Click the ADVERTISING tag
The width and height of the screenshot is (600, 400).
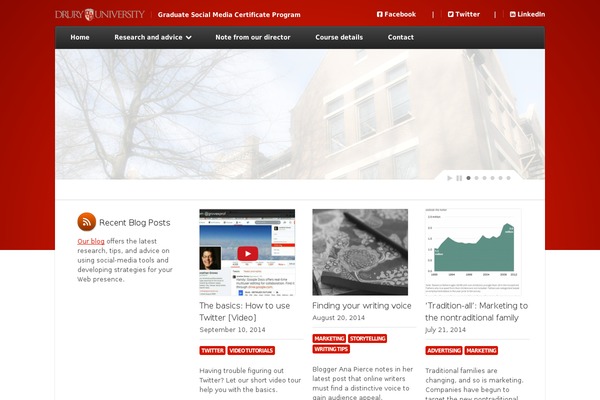(444, 351)
